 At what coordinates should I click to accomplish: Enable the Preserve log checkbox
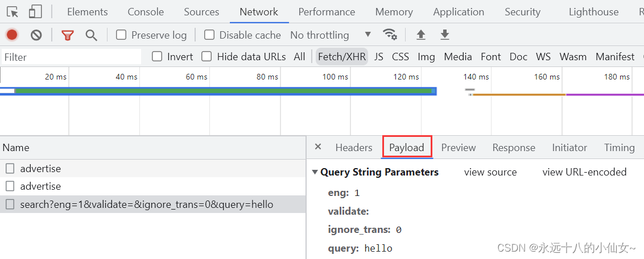pyautogui.click(x=121, y=35)
